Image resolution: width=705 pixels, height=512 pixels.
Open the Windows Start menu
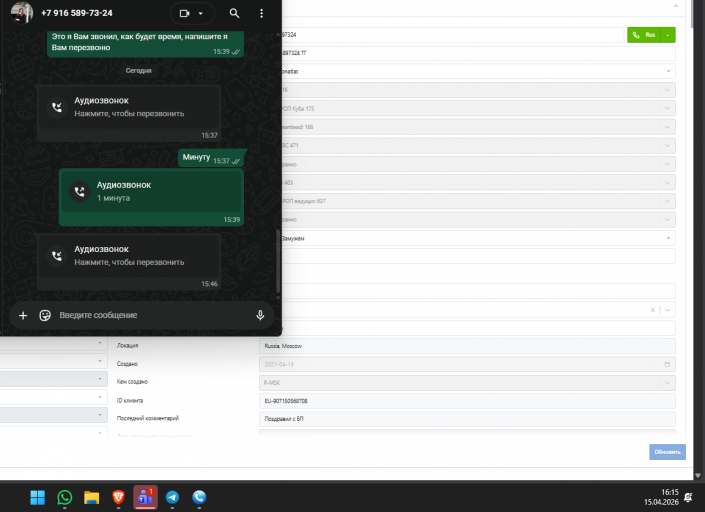[37, 498]
